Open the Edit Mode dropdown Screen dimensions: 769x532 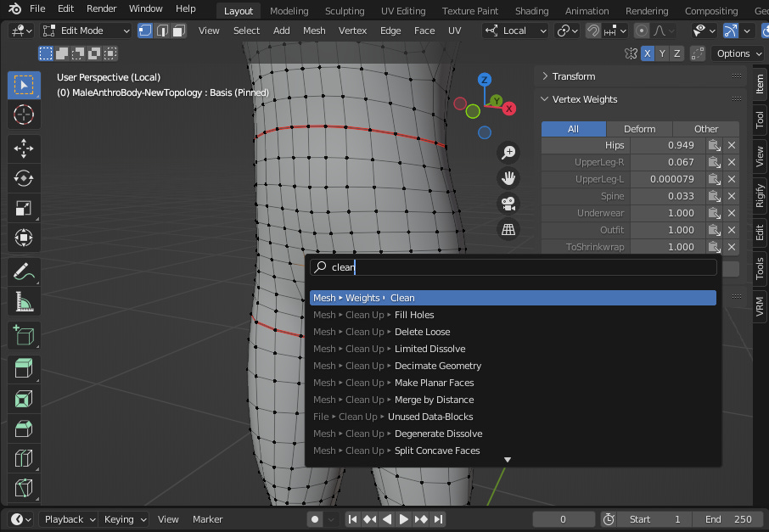pos(85,31)
